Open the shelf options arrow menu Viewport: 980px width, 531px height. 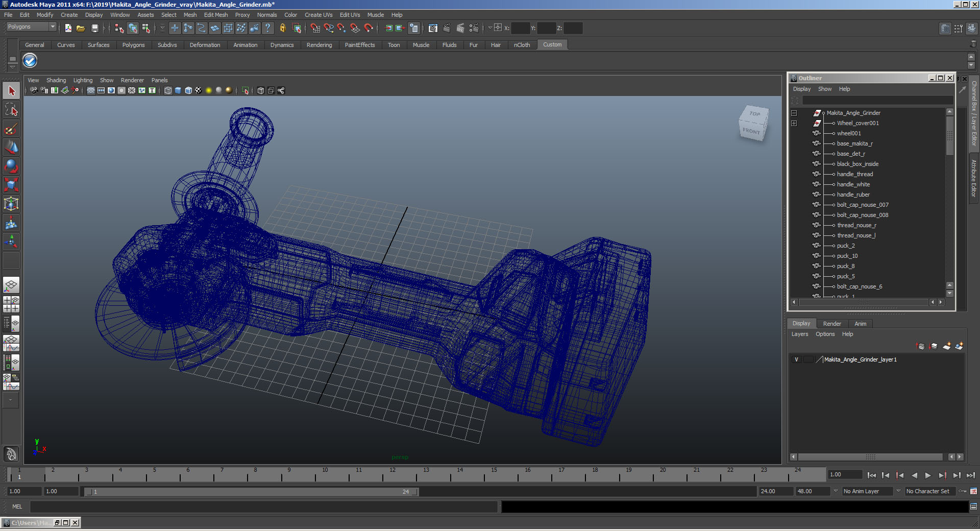pos(13,67)
